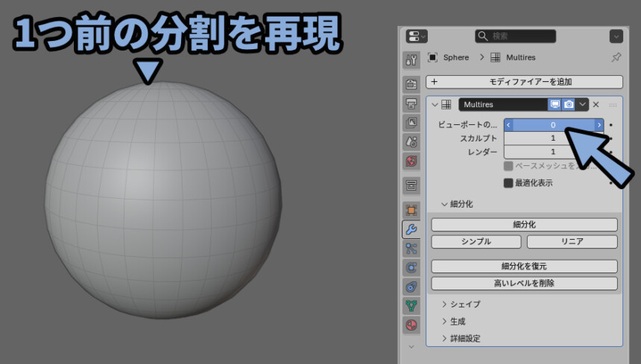Toggle Multires display in render
Screen dimensions: 641x364
569,105
